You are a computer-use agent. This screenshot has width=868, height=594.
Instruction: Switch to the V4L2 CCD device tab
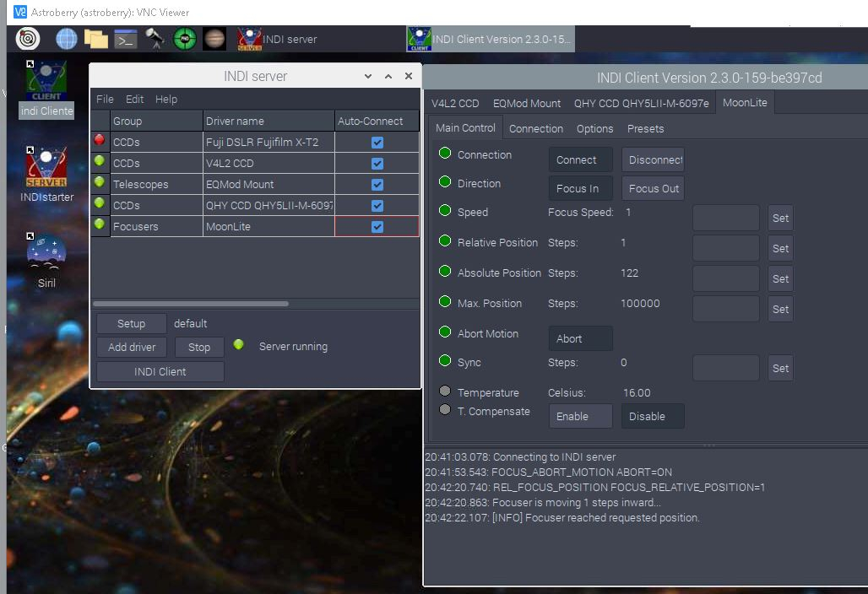455,104
